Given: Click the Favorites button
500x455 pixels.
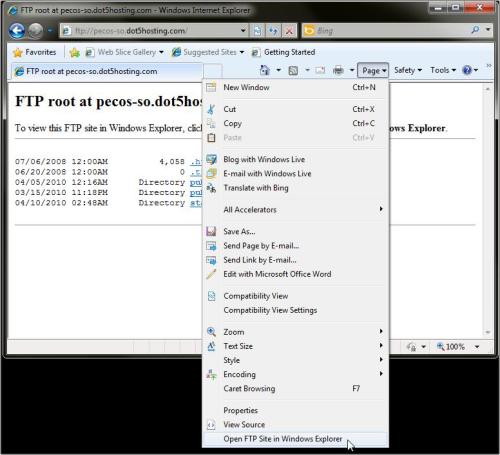Looking at the screenshot, I should [35, 52].
